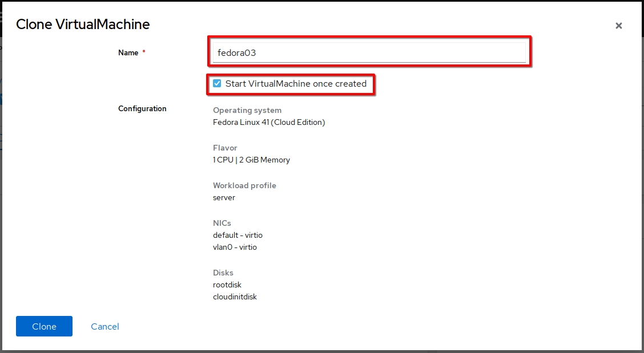Click the 'rootdisk' disk entry
This screenshot has height=353, width=644.
point(227,285)
